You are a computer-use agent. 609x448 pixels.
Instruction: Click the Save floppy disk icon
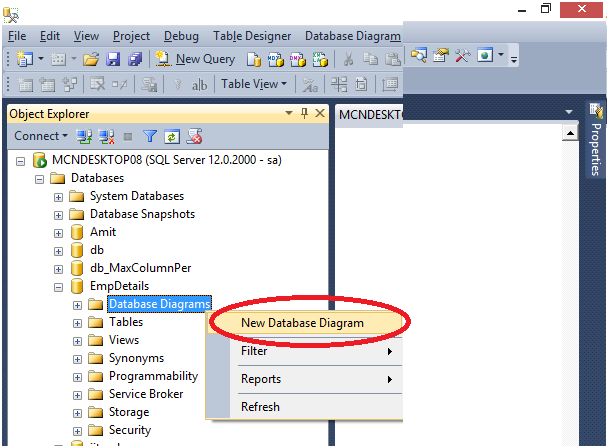pos(113,59)
